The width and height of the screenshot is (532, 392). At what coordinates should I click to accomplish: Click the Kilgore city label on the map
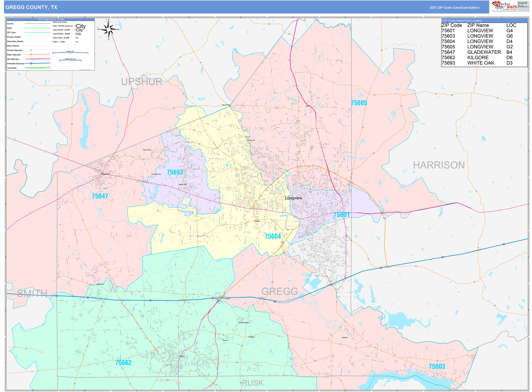tap(182, 356)
